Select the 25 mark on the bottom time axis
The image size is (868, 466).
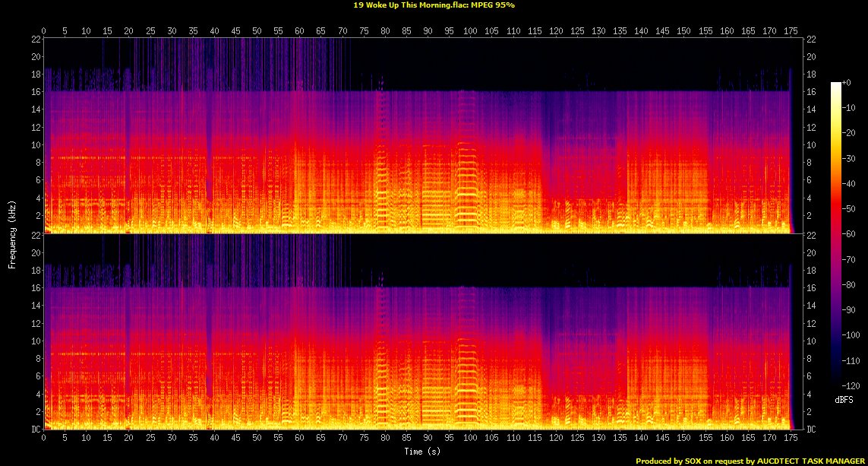click(150, 439)
